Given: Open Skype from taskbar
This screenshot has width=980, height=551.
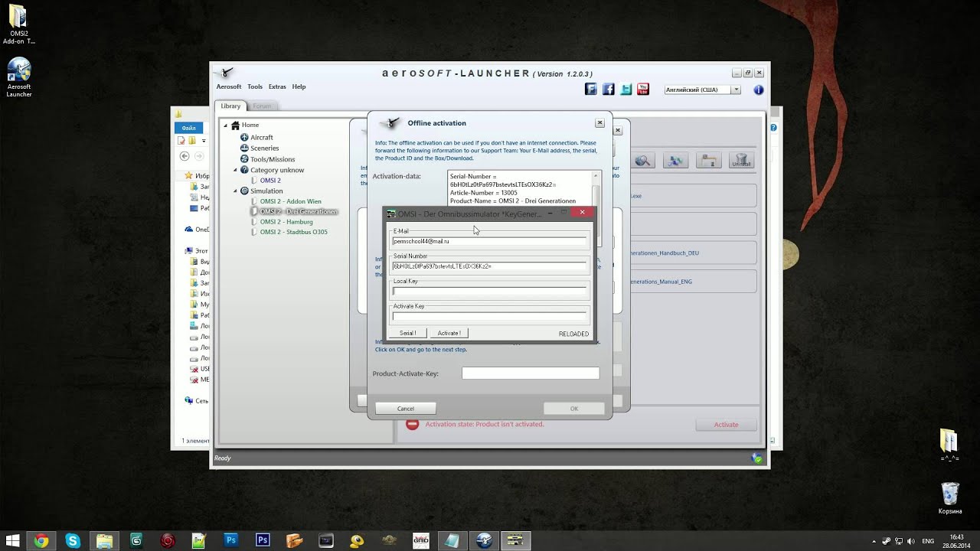Looking at the screenshot, I should (x=73, y=540).
